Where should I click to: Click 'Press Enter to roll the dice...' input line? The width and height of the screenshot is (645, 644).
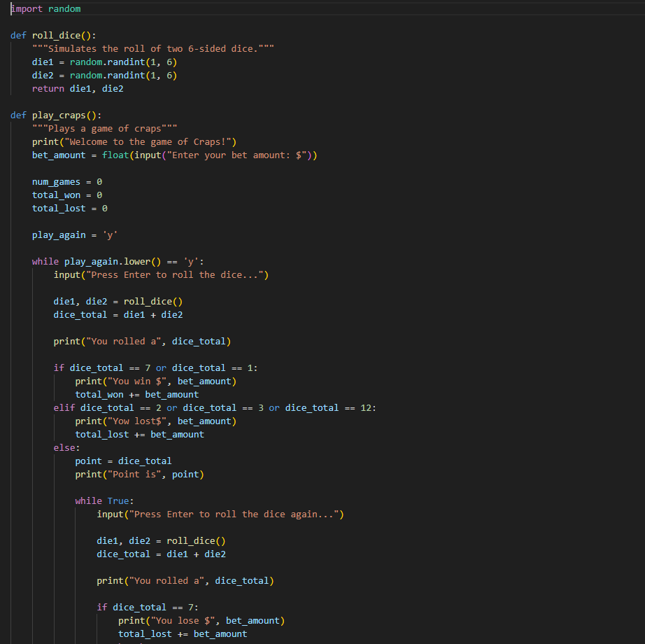point(161,275)
